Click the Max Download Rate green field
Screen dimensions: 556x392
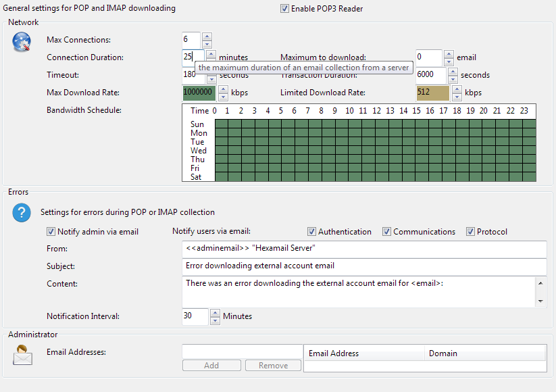(199, 93)
